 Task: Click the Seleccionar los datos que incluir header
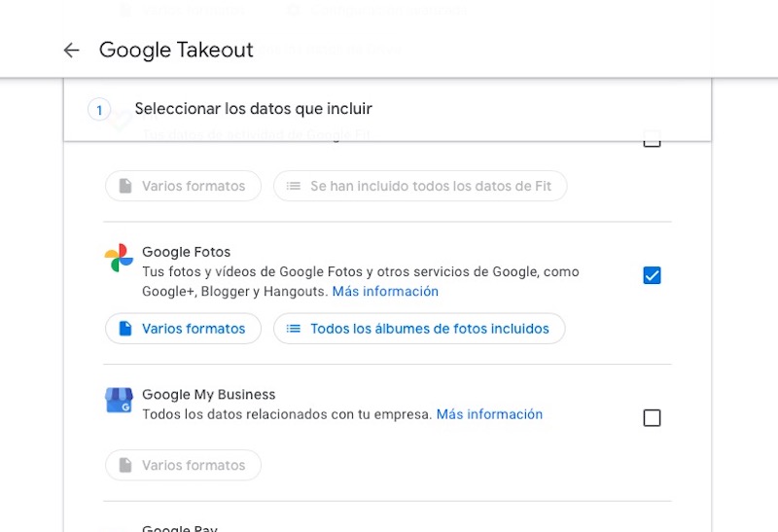253,109
